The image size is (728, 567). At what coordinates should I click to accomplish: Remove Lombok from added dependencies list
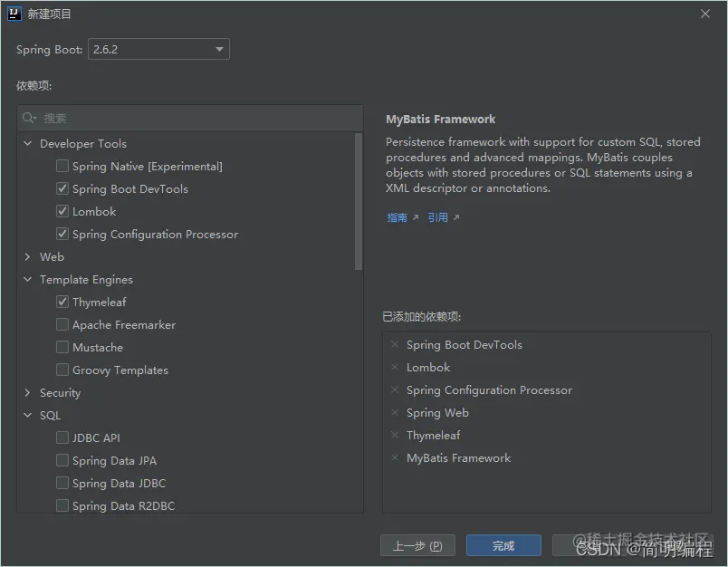[395, 368]
